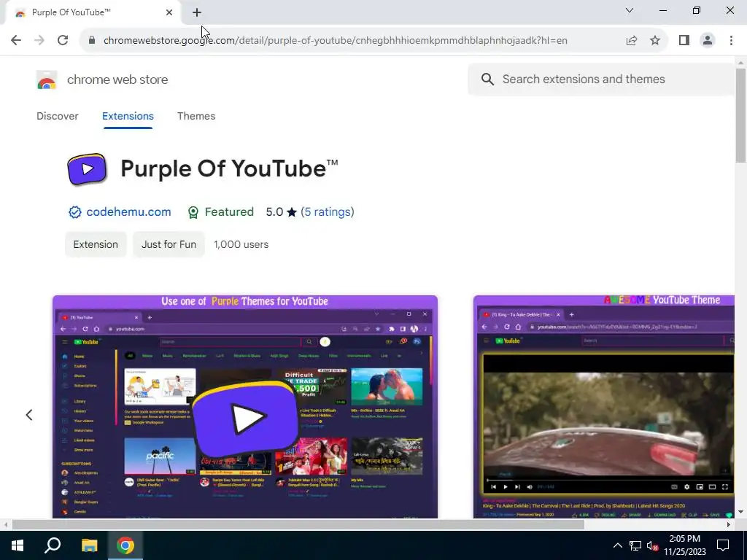
Task: Click the browser forward arrow
Action: click(39, 41)
